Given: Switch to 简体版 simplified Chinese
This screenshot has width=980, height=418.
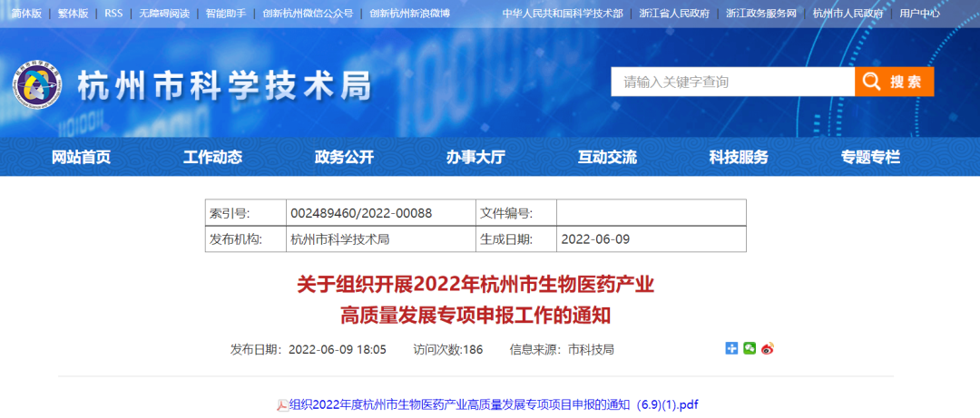Looking at the screenshot, I should pyautogui.click(x=27, y=13).
